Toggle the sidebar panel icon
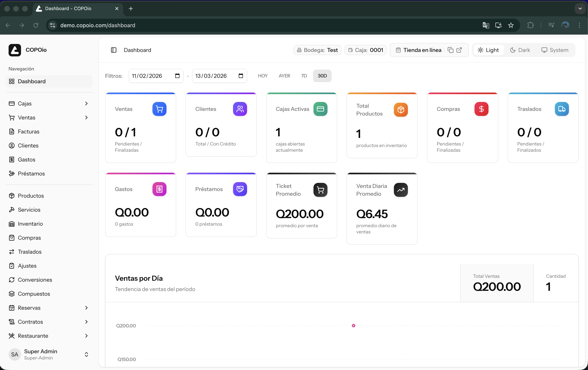The image size is (588, 370). (114, 50)
